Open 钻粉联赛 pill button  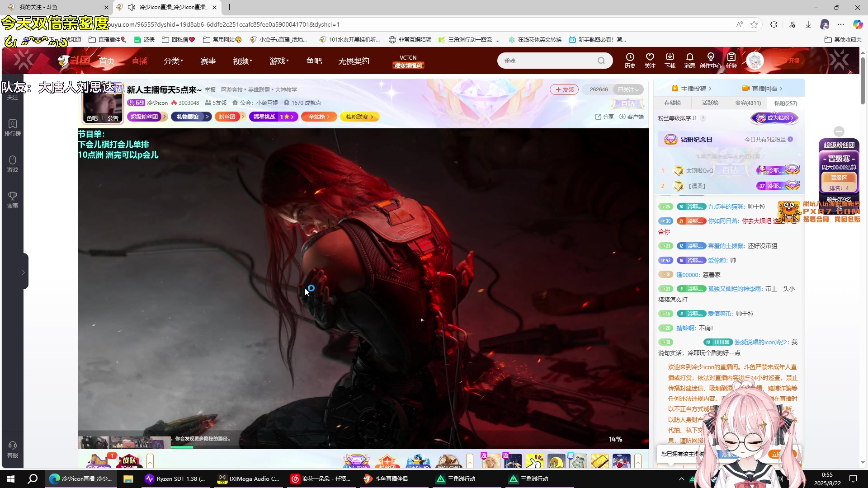359,117
